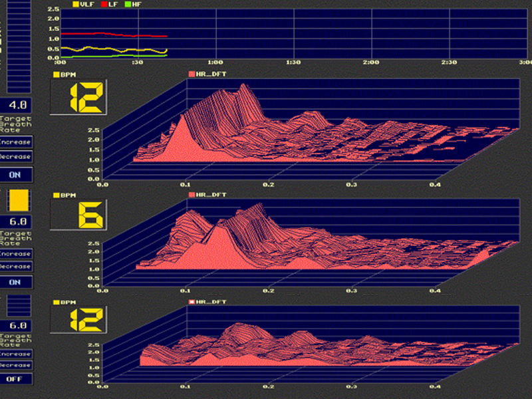Viewport: 532px width, 399px height.
Task: Click Decrease in the middle breath rate panel
Action: 16,267
